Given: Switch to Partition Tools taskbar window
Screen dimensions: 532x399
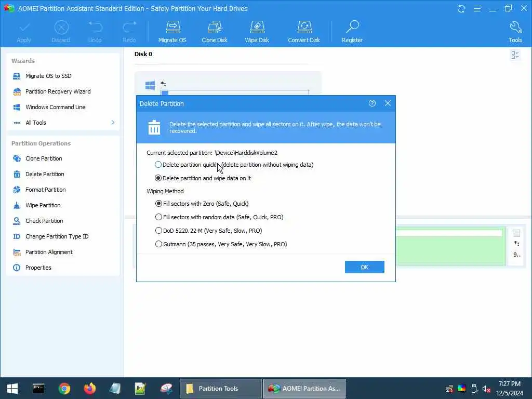Looking at the screenshot, I should click(x=220, y=389).
